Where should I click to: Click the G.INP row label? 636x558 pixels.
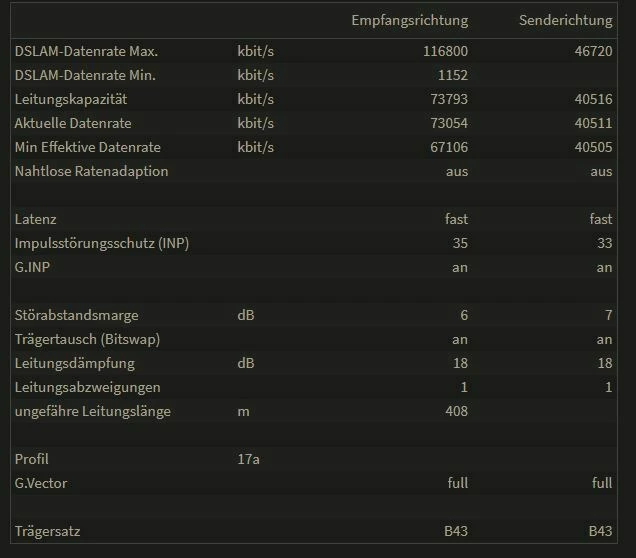(x=33, y=267)
